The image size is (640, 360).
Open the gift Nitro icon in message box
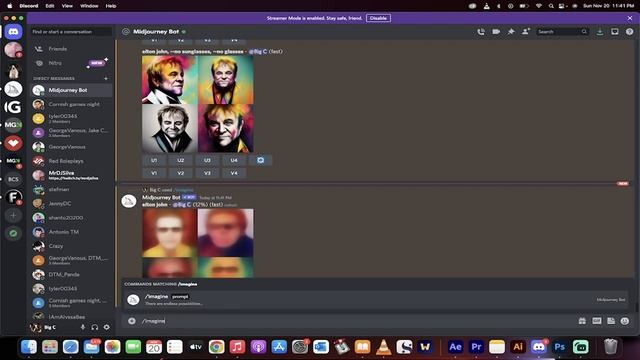(x=582, y=321)
